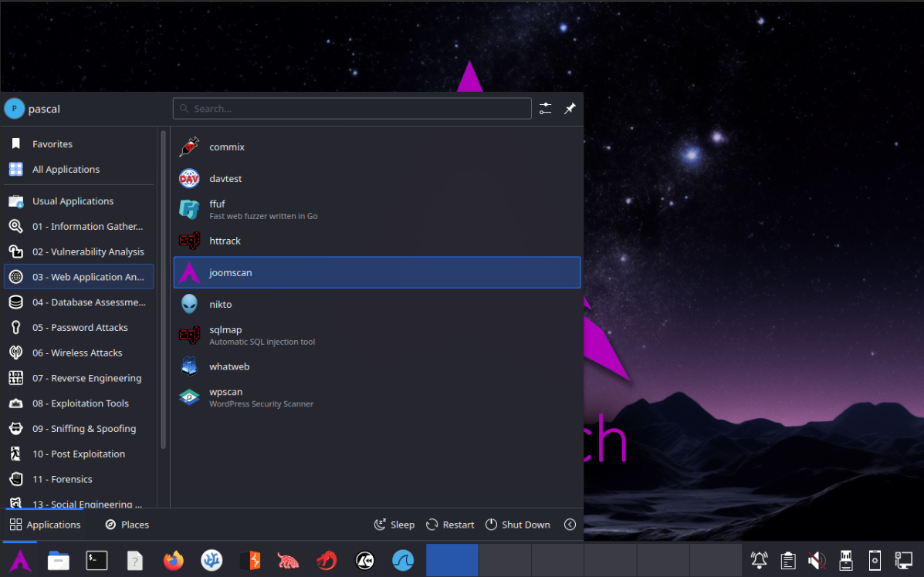Open 06 - Wireless Attacks category
Screen dimensions: 924x577
[x=79, y=353]
